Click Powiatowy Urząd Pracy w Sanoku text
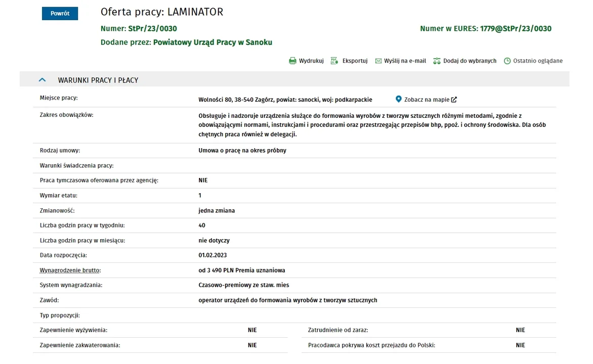 click(213, 42)
